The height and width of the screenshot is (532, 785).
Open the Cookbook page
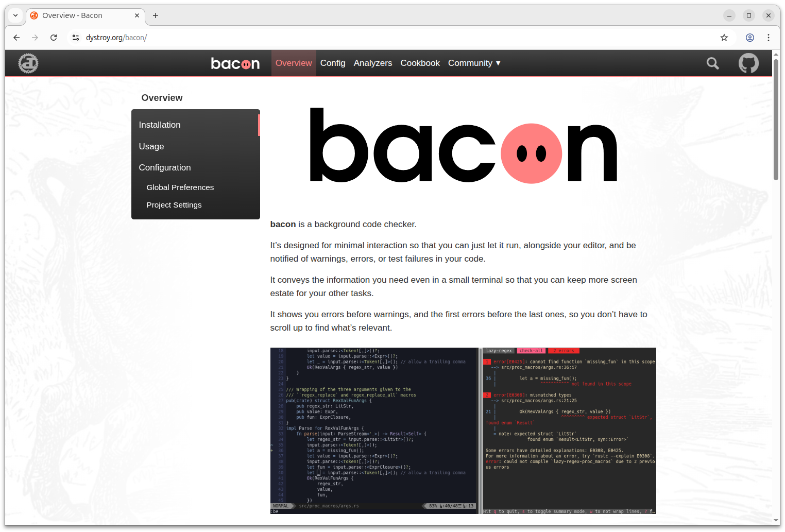tap(420, 63)
